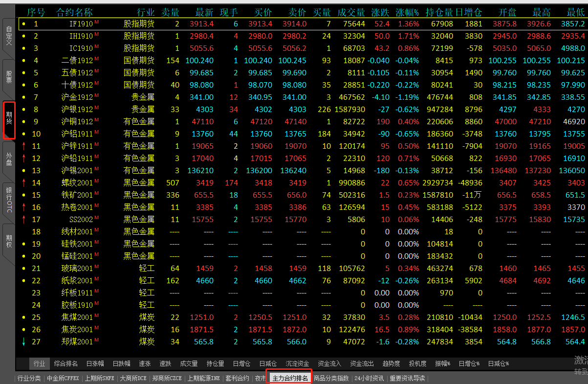Viewport: 588px width, 384px height.
Task: Click the red M marker next to IF1910
Action: [96, 22]
